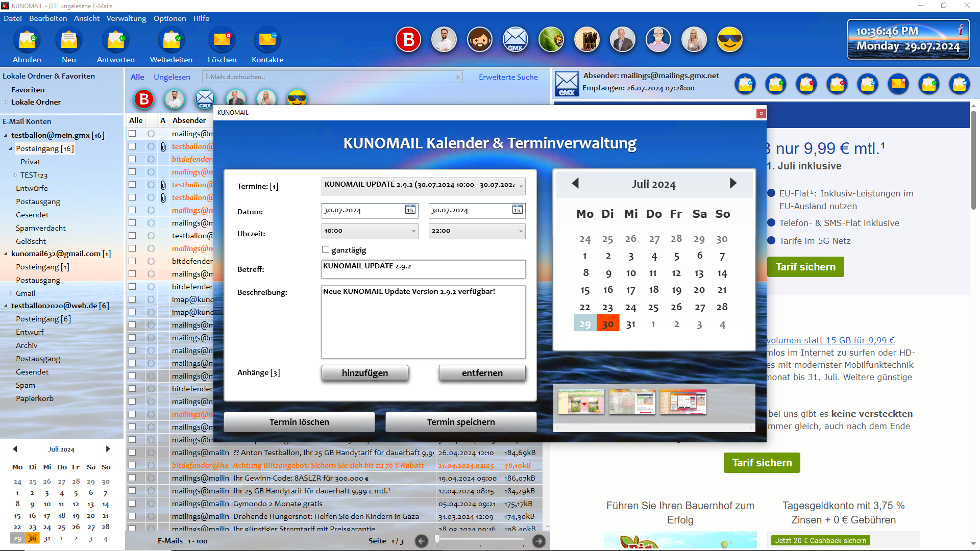Click closed envelope icon with red trash badge
The height and width of the screenshot is (551, 980).
(898, 84)
